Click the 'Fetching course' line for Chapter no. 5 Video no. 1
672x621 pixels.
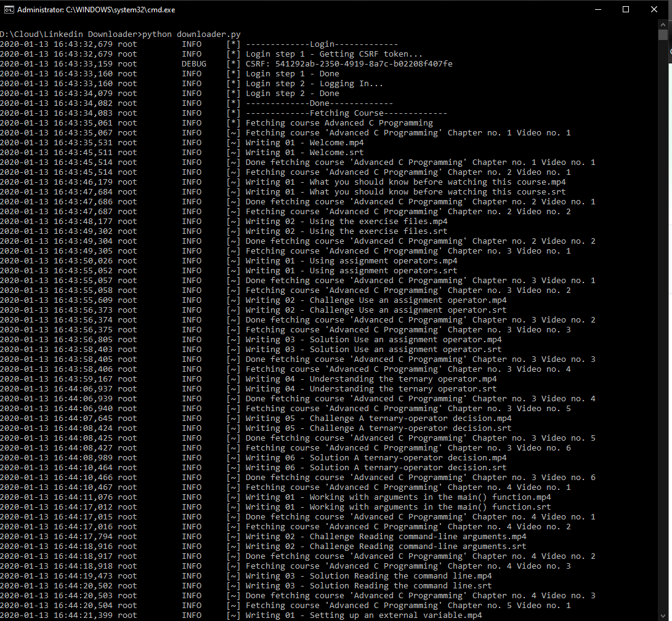pos(408,606)
